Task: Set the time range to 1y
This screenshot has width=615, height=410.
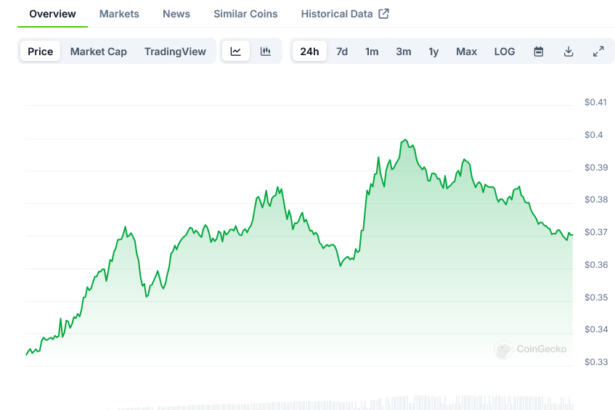Action: [434, 52]
